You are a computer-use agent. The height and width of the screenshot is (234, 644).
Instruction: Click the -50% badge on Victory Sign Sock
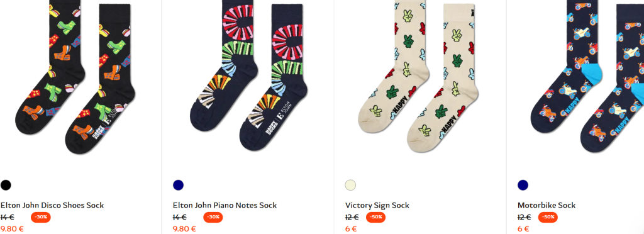(376, 217)
